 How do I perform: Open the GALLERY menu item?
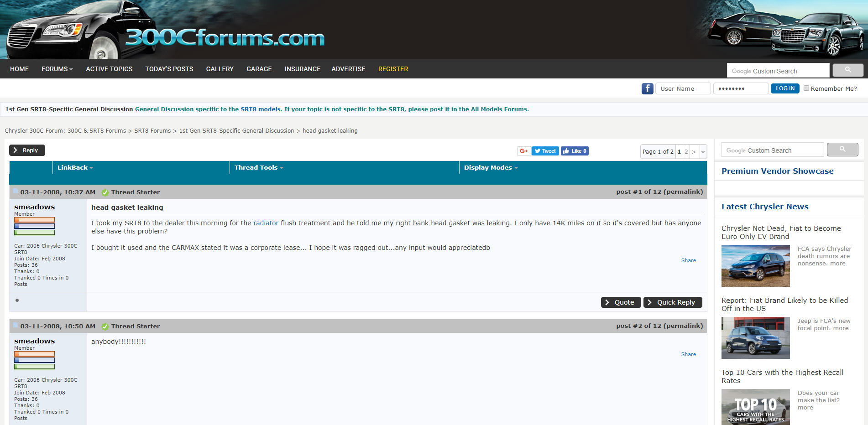pos(220,69)
